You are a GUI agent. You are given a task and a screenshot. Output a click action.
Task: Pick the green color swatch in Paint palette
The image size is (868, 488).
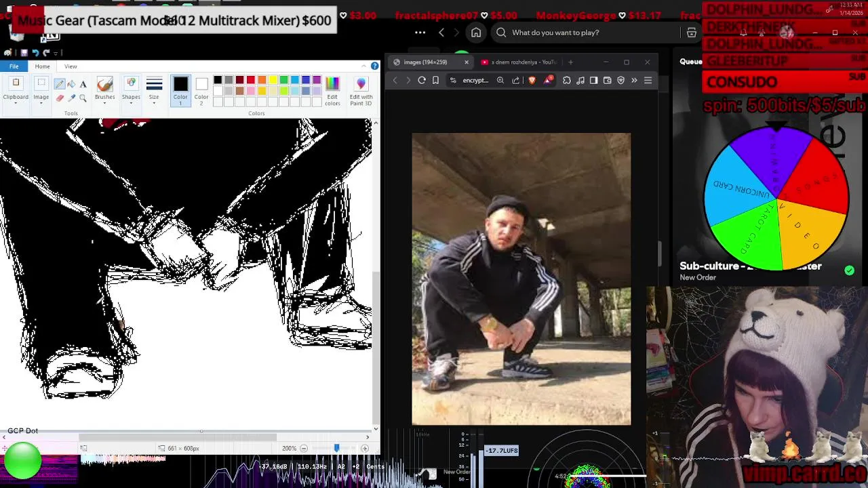click(283, 80)
